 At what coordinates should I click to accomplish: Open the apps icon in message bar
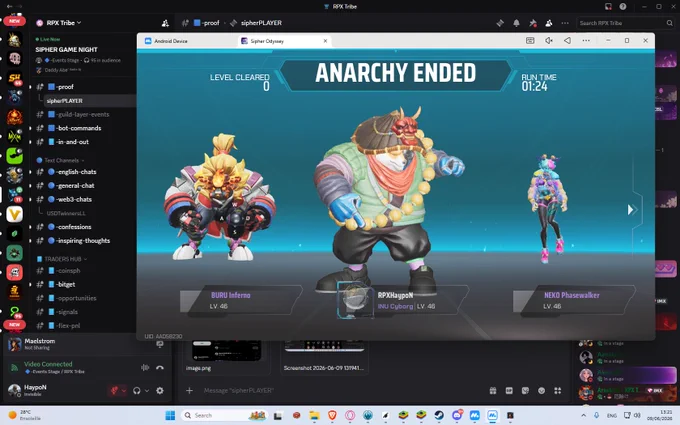pyautogui.click(x=558, y=391)
